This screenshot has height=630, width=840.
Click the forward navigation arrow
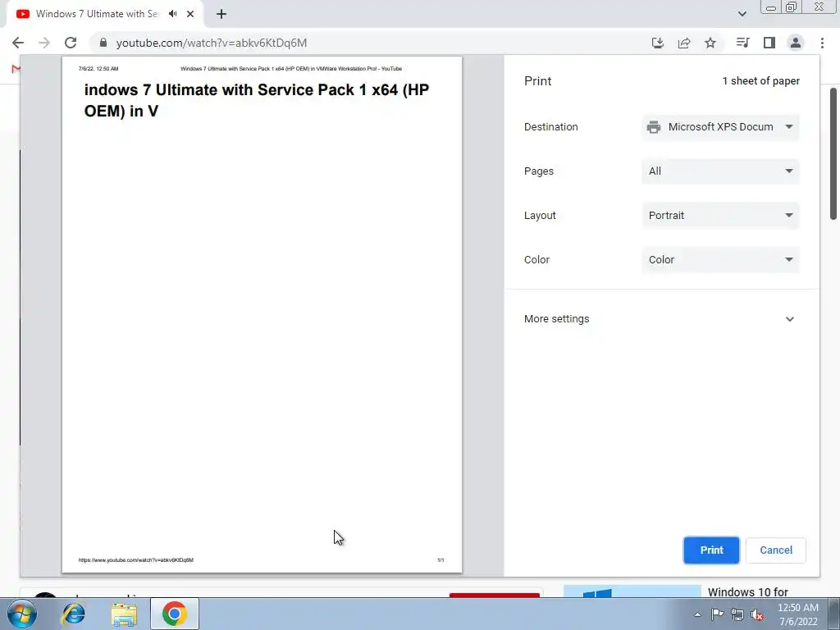click(44, 43)
